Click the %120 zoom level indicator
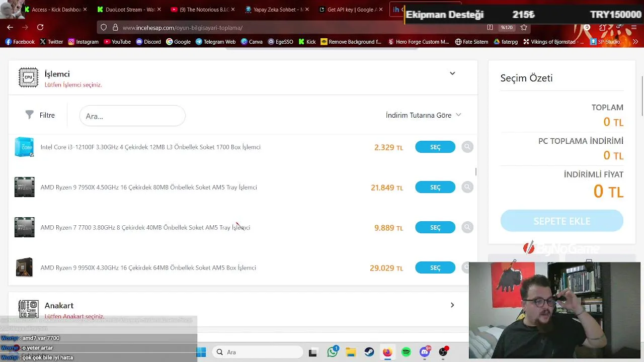Viewport: 644px width, 362px height. (x=506, y=28)
